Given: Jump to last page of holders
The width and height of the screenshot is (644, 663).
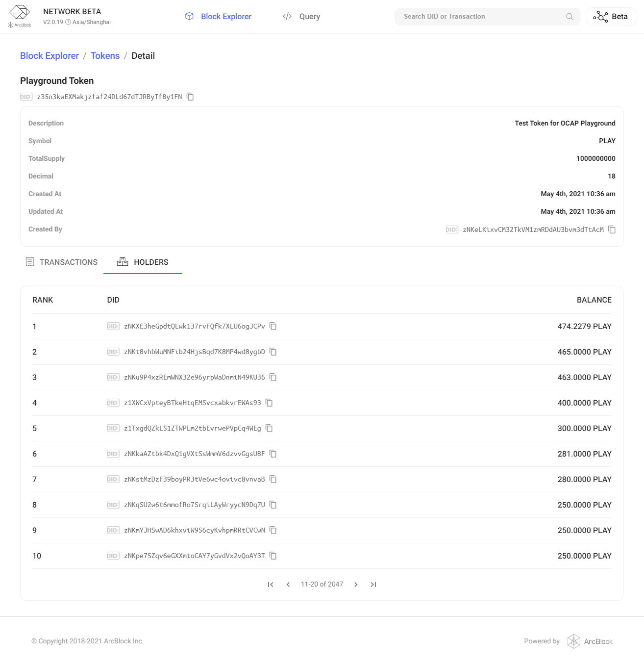Looking at the screenshot, I should tap(373, 585).
